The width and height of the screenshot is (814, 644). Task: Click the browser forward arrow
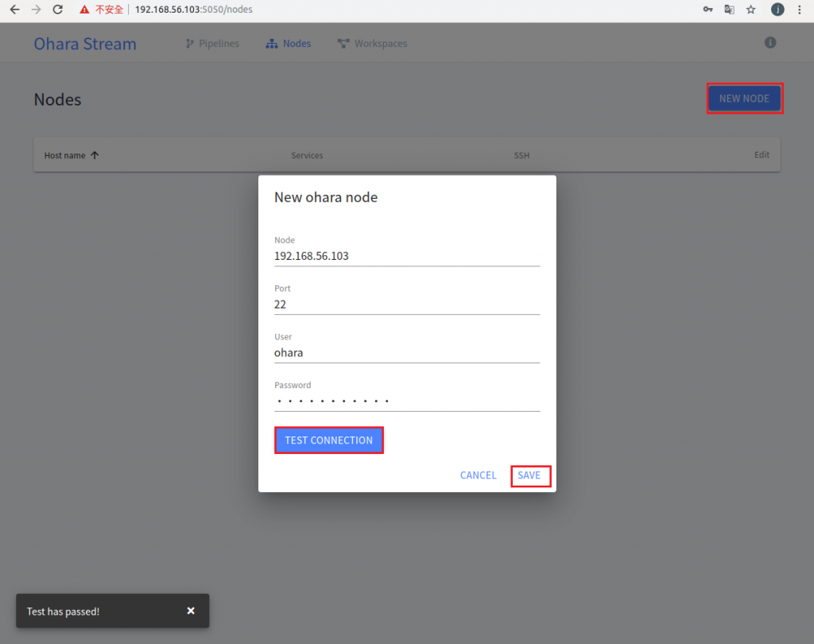pyautogui.click(x=36, y=10)
